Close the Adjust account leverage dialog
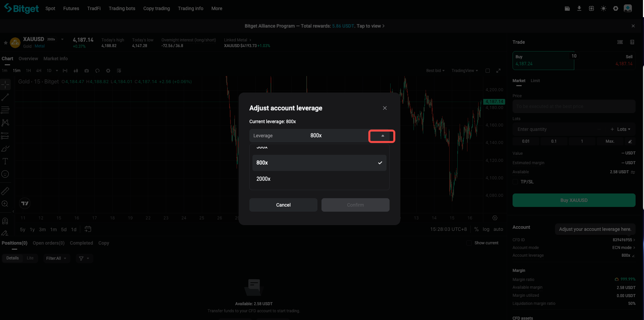 click(385, 108)
